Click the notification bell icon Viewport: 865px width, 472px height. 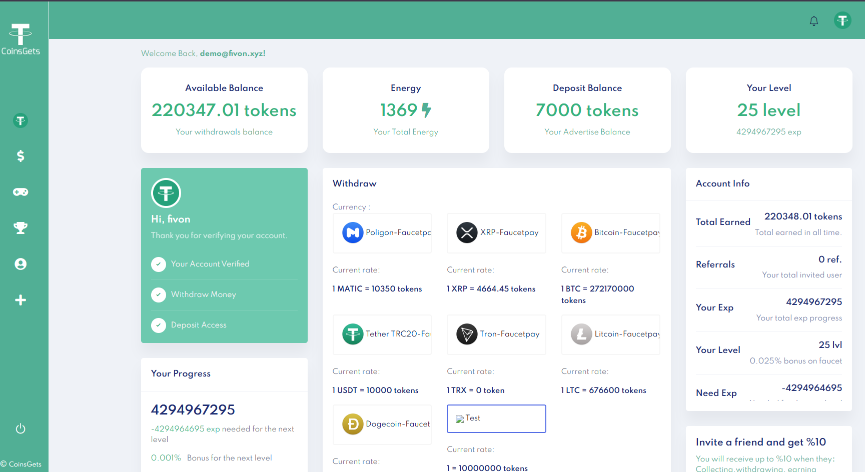(x=814, y=21)
